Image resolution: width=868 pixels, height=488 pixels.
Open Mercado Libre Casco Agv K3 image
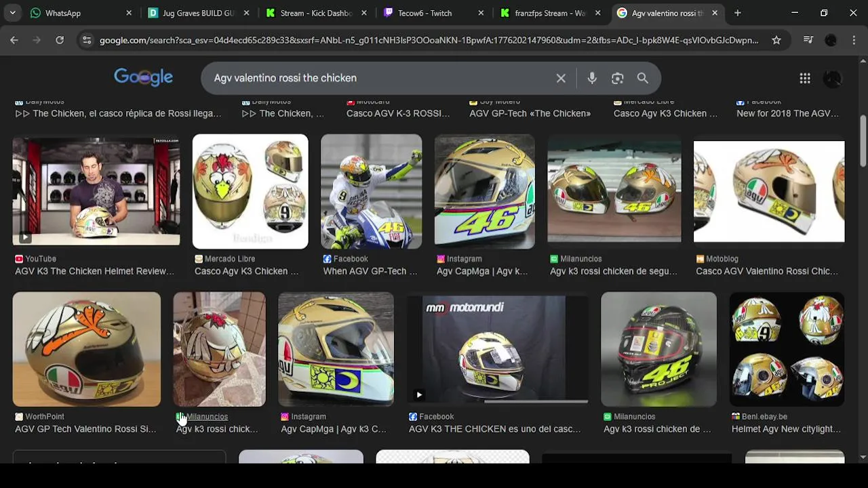click(x=250, y=192)
